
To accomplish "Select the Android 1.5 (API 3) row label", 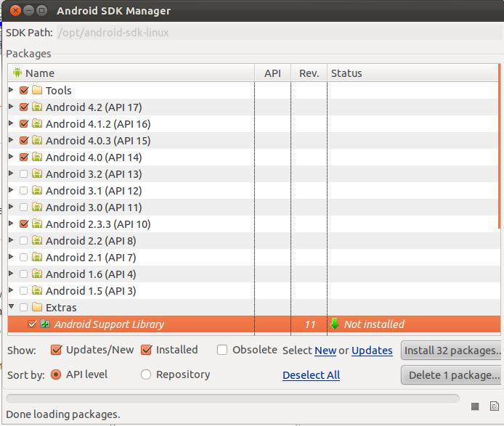I will point(91,291).
